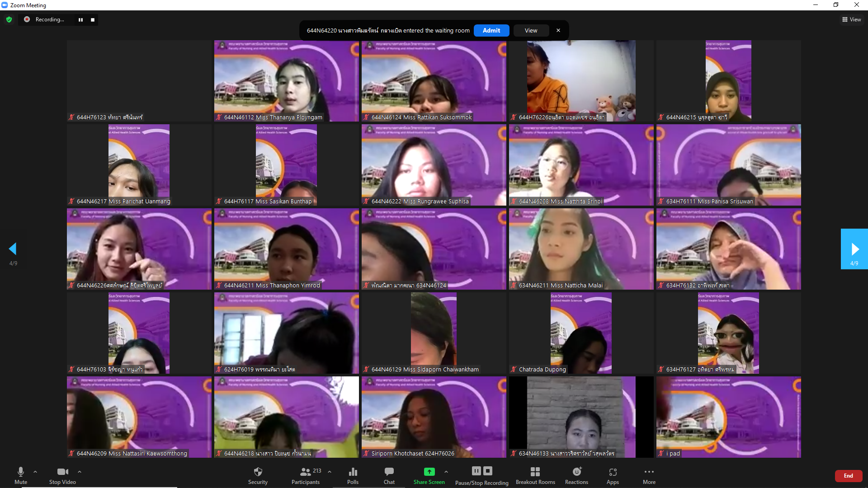Admit the waiting room participant
868x488 pixels.
(x=491, y=30)
